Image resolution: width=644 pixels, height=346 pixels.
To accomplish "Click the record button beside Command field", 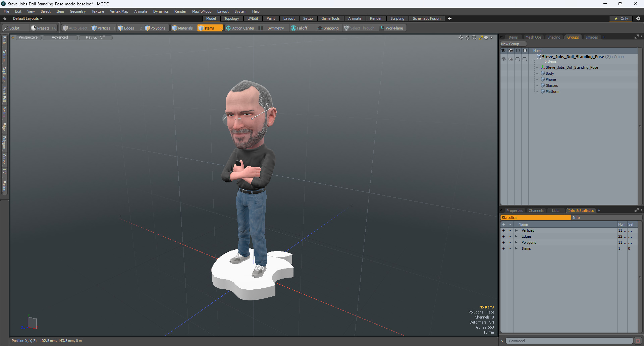I will (638, 341).
